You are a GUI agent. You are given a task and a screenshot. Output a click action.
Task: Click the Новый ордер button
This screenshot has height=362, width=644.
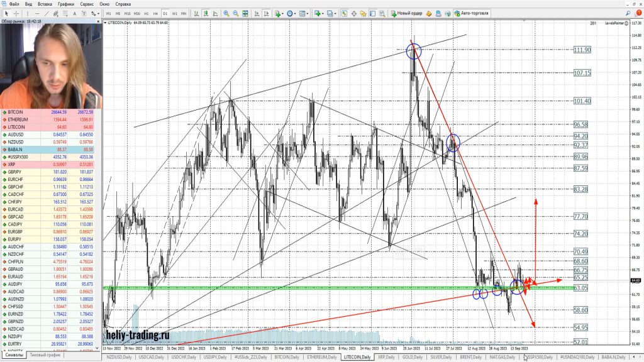(x=406, y=13)
